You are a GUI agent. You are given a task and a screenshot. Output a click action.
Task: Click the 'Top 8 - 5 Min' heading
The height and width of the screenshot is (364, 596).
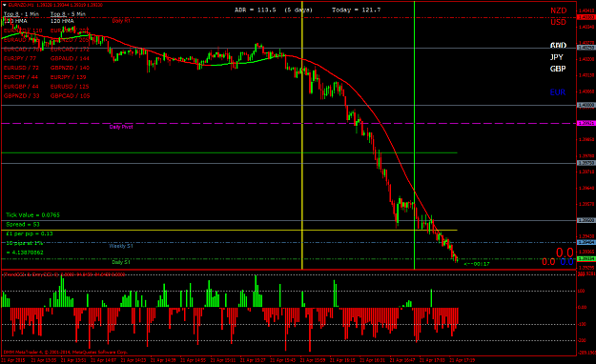(x=68, y=14)
